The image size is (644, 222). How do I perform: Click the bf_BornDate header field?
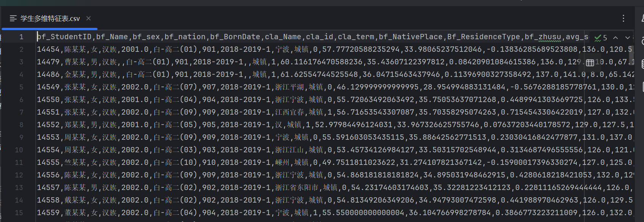235,37
